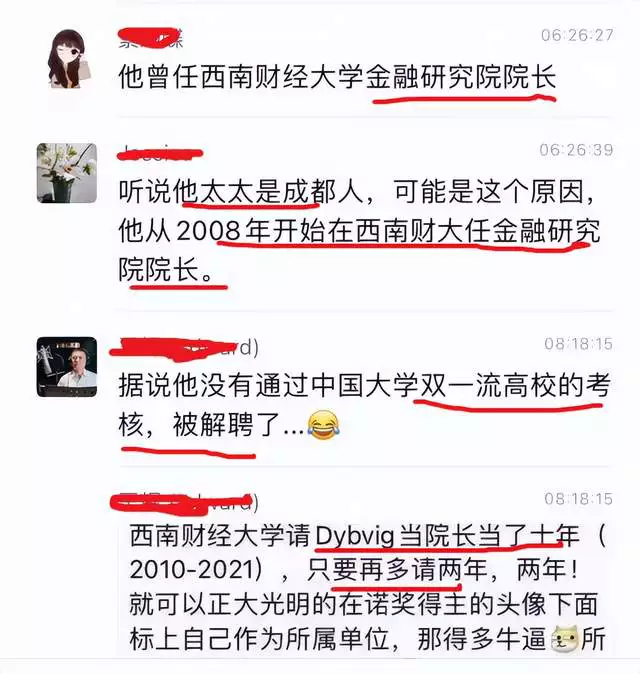Click the word Dybvig in last message
The image size is (640, 674).
(x=355, y=536)
